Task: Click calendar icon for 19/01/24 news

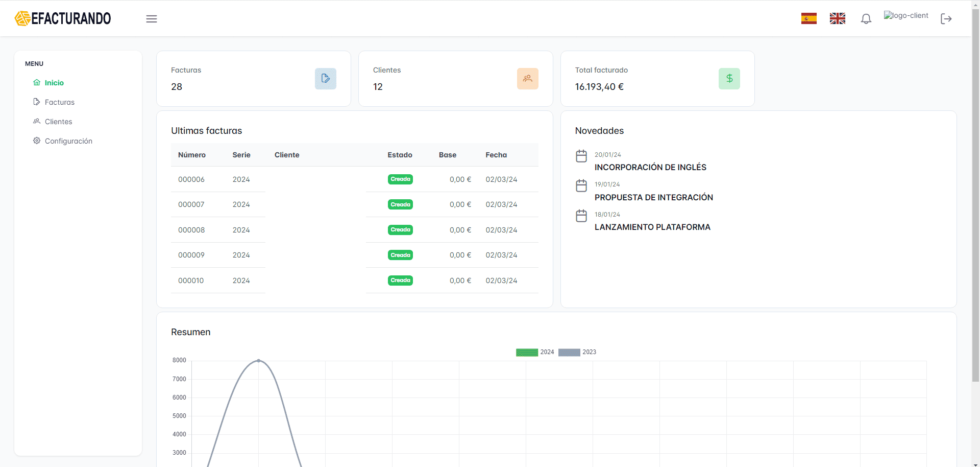Action: (x=581, y=185)
